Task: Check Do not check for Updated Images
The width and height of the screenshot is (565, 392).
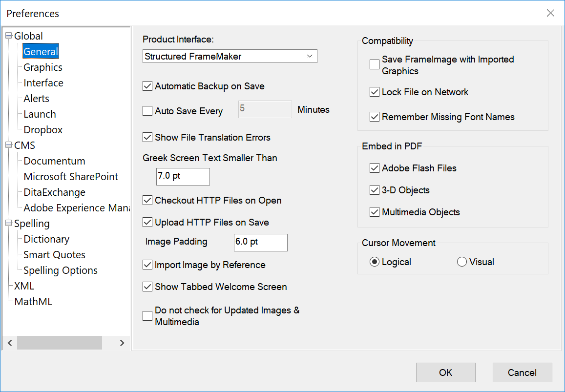Action: pos(147,316)
